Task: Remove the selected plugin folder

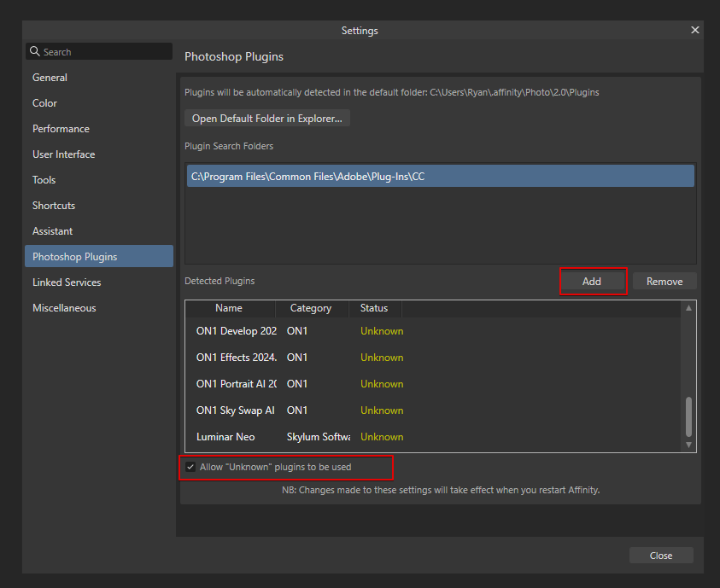Action: point(664,282)
